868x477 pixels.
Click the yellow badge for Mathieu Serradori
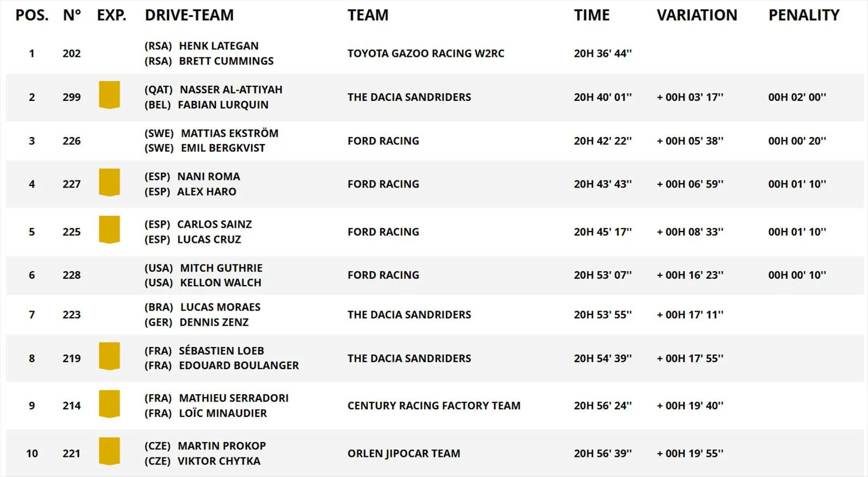tap(109, 404)
